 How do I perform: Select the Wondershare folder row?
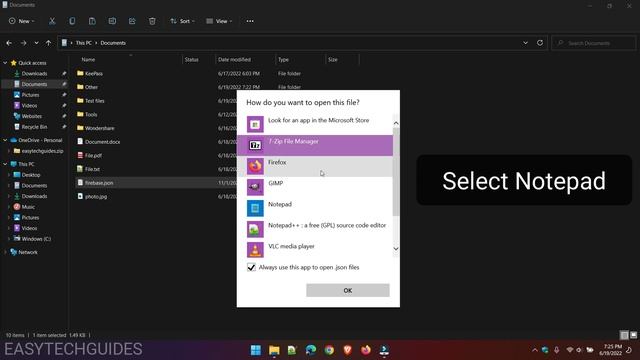[x=100, y=128]
